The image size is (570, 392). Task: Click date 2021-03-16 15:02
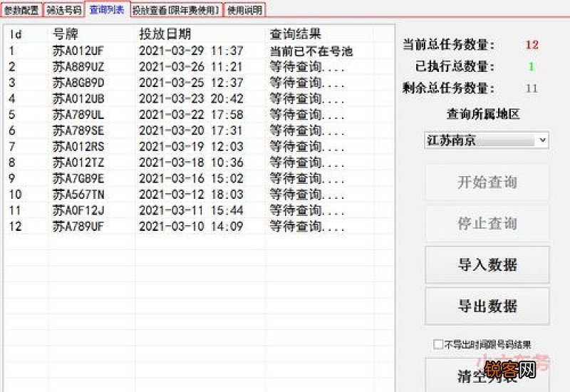[191, 179]
